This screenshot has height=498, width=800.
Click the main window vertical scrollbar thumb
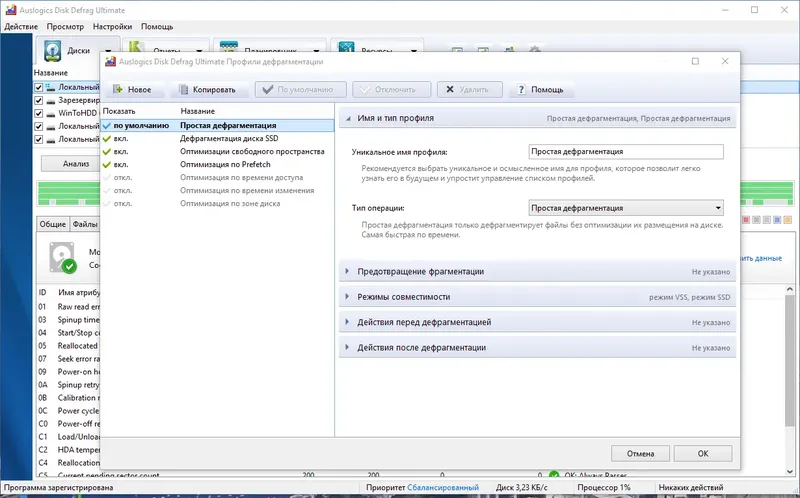[x=790, y=362]
